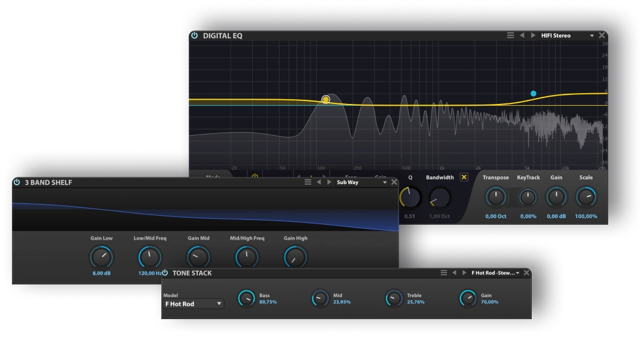644x337 pixels.
Task: Click the Gain Low knob
Action: coord(101,257)
